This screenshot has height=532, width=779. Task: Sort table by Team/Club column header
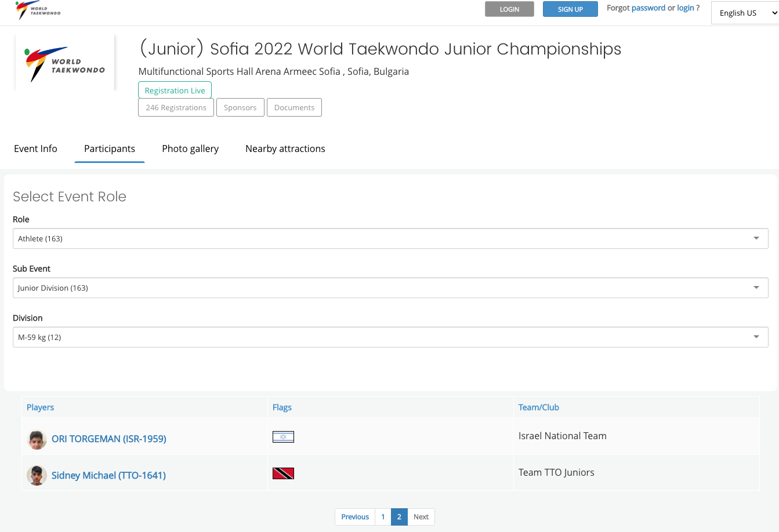[x=539, y=407]
